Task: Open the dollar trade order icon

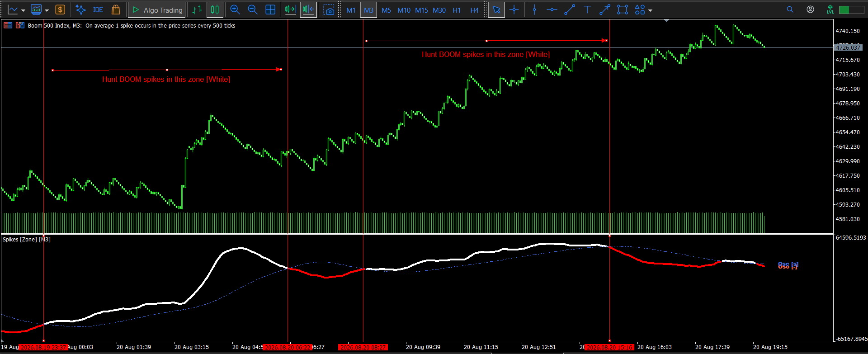Action: coord(60,9)
